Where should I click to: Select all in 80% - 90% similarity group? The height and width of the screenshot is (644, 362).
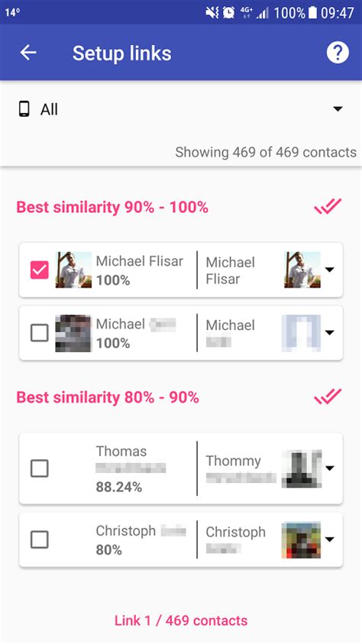(x=328, y=396)
